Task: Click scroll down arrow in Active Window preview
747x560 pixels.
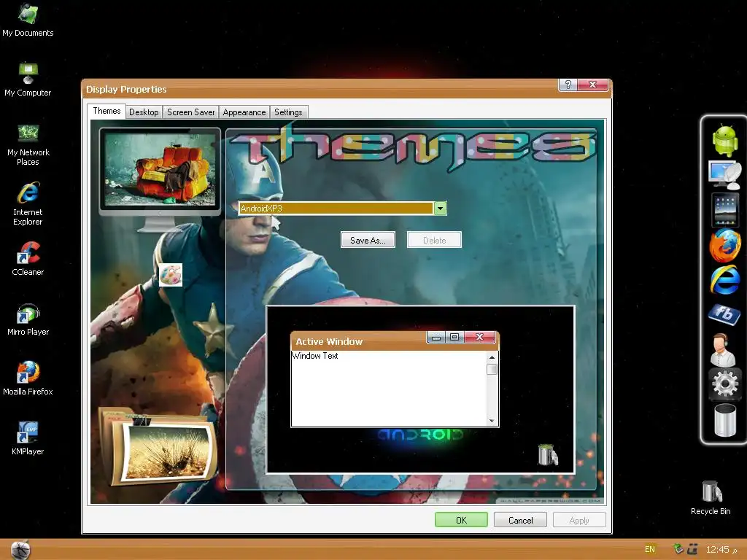Action: (492, 421)
